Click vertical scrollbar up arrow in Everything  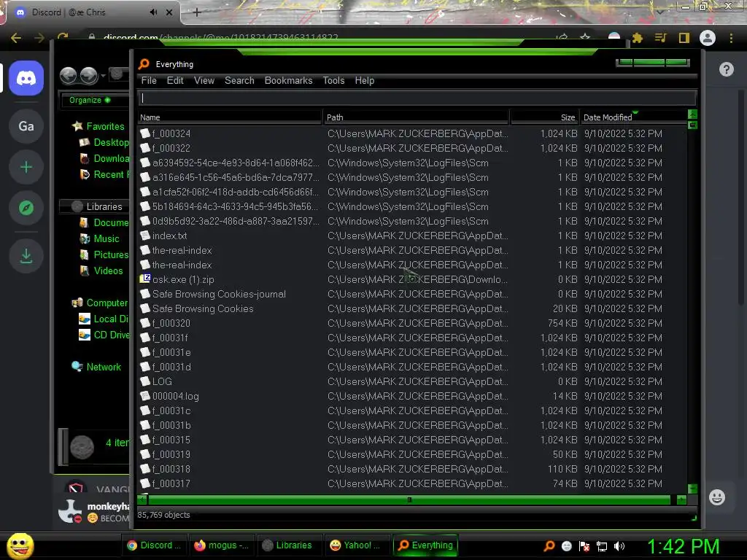click(692, 114)
